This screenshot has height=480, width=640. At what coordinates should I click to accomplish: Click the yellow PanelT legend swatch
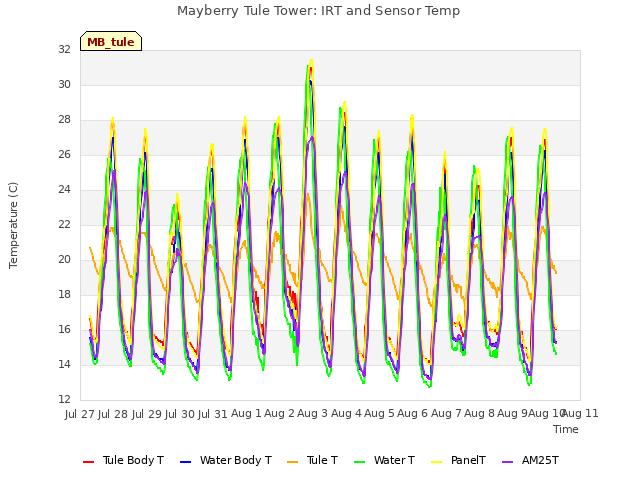437,462
